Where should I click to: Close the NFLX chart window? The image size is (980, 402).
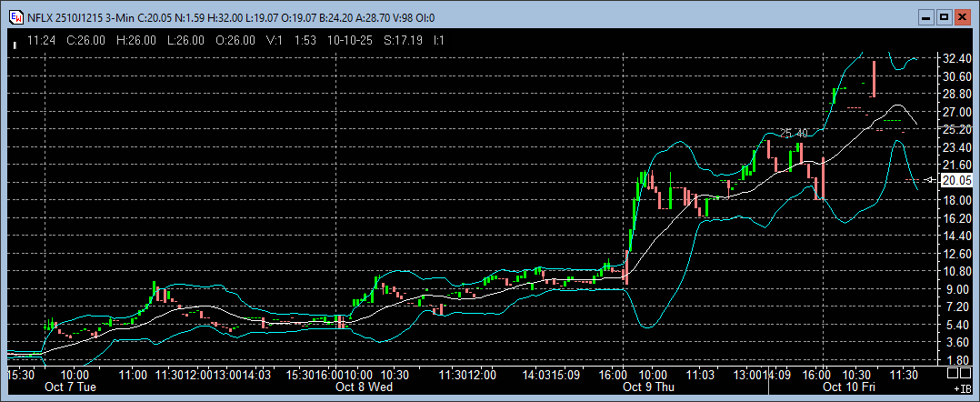point(962,16)
